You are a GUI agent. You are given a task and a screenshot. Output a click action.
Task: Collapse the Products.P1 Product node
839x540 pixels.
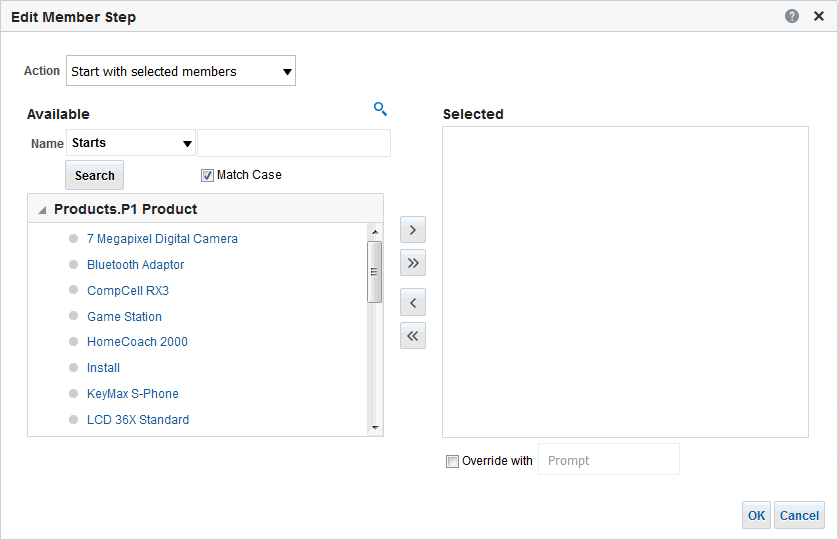(42, 210)
